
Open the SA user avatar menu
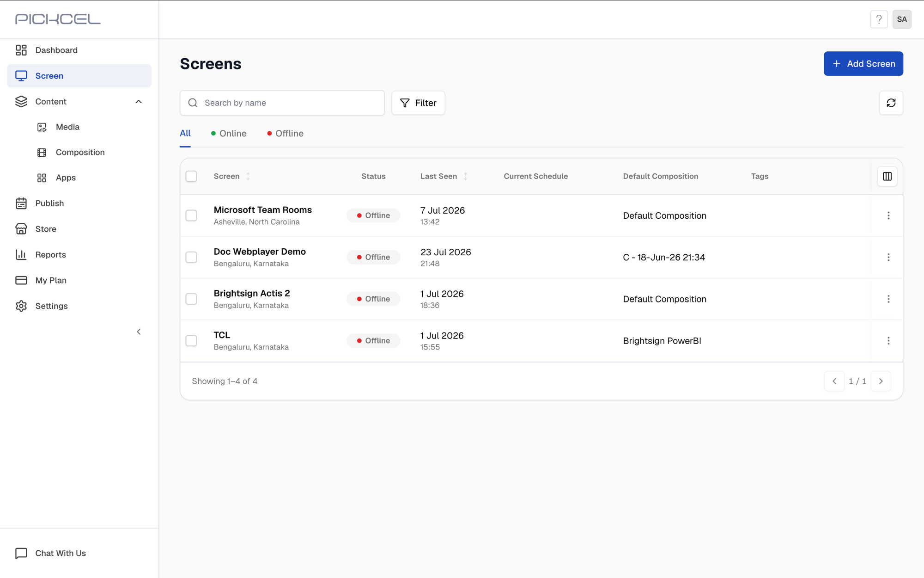tap(902, 19)
